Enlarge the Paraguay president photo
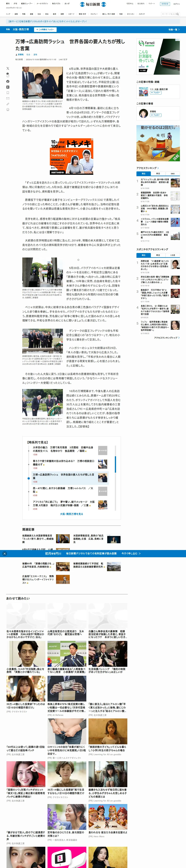 [57, 282]
